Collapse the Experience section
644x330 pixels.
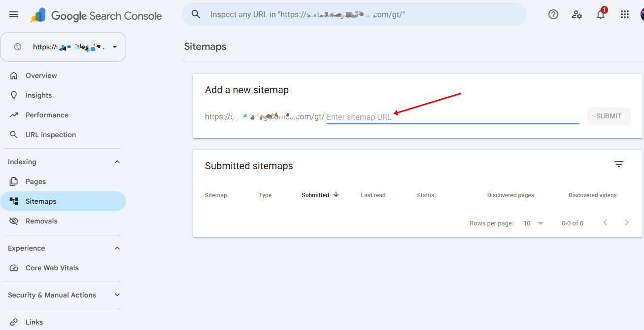click(117, 248)
